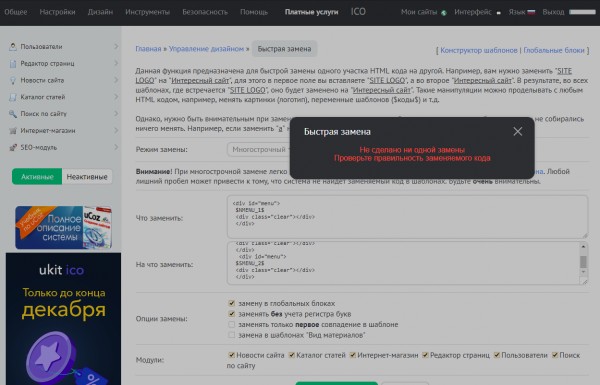
Task: Expand the Пользователи sidebar section
Action: (116, 47)
